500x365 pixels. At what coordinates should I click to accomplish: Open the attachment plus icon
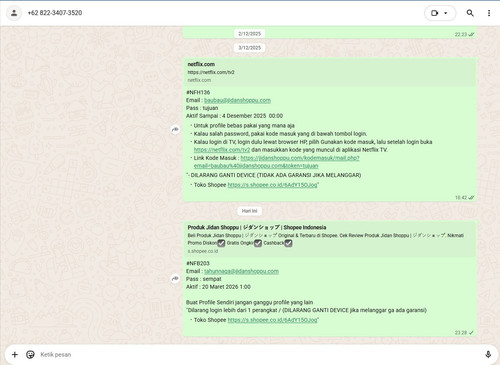pos(15,354)
